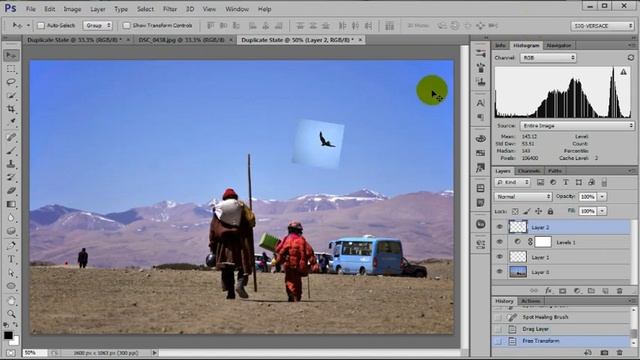Open the Channel RGB dropdown
Screen dimensions: 640x360
[548, 58]
